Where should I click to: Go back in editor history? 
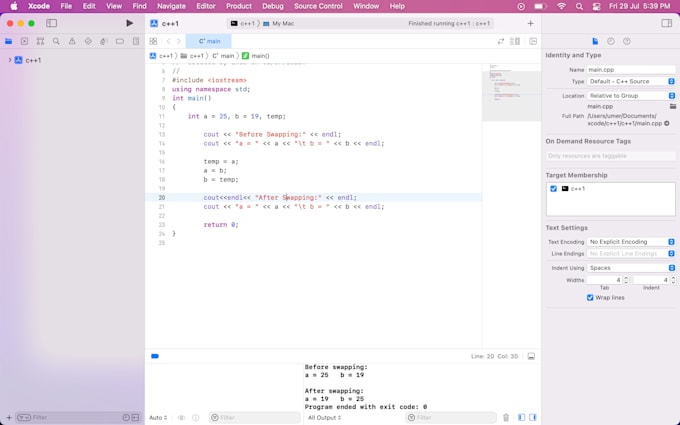168,41
